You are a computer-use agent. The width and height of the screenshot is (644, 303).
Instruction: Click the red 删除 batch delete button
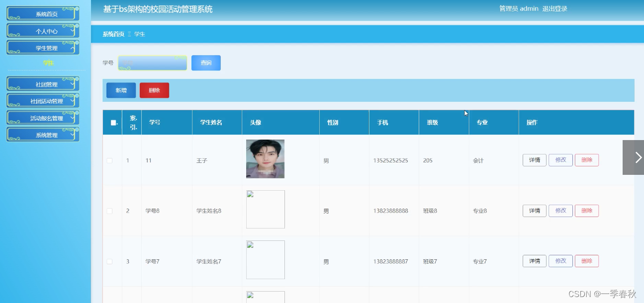coord(154,90)
